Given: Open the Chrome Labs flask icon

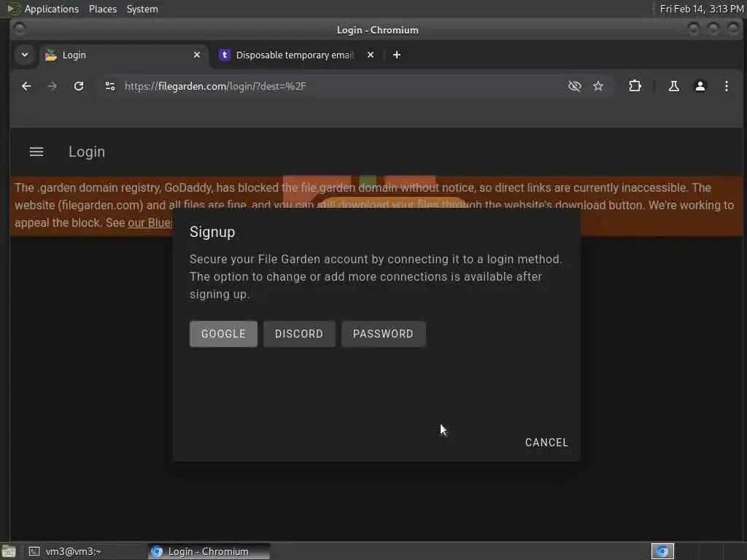Looking at the screenshot, I should [673, 86].
